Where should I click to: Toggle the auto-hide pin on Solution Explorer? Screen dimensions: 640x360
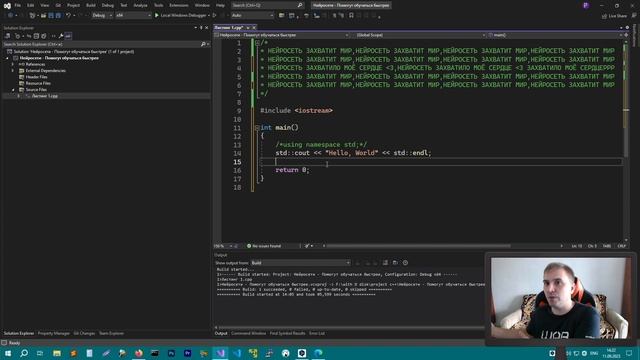click(x=201, y=28)
